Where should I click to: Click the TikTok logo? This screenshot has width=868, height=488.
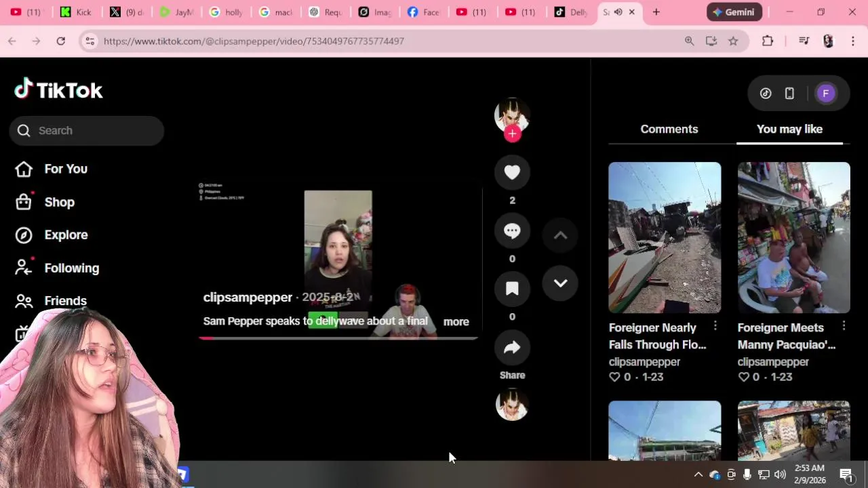pyautogui.click(x=58, y=89)
